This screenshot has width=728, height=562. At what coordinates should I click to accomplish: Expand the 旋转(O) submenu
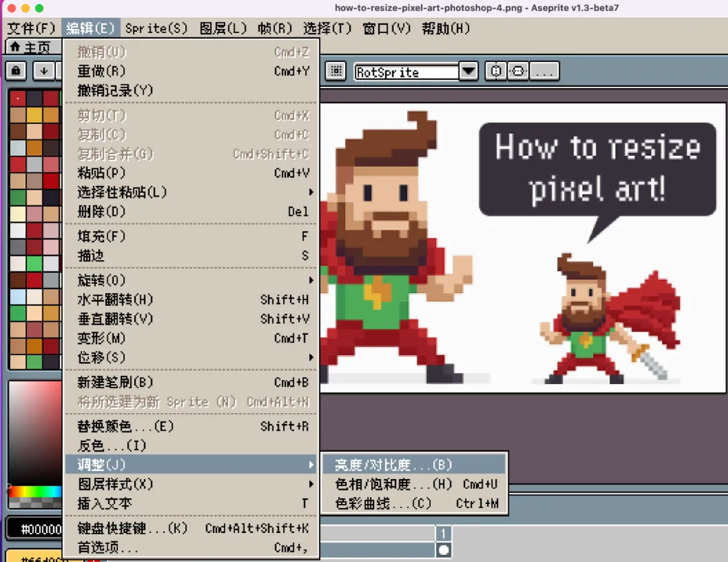coord(191,280)
